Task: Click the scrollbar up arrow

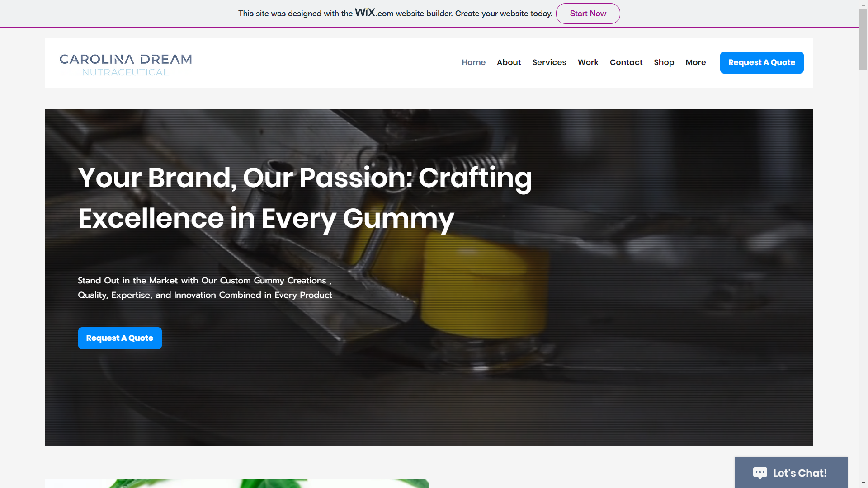Action: 863,5
